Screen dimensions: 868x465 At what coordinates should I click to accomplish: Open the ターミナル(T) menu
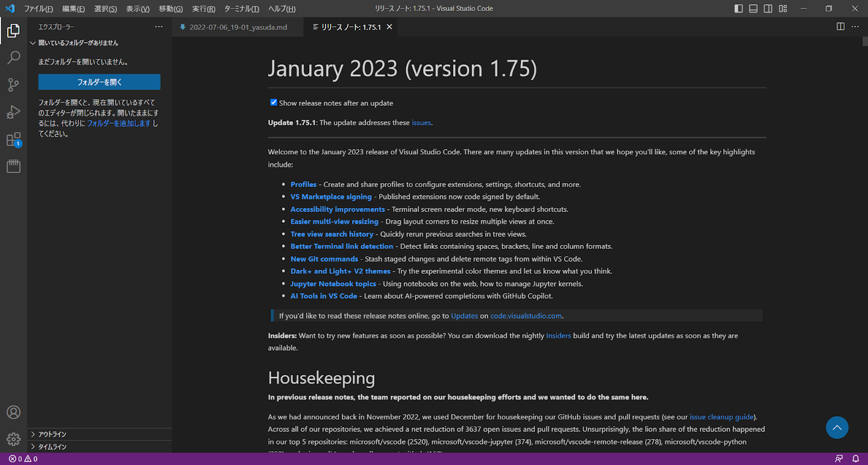coord(241,9)
